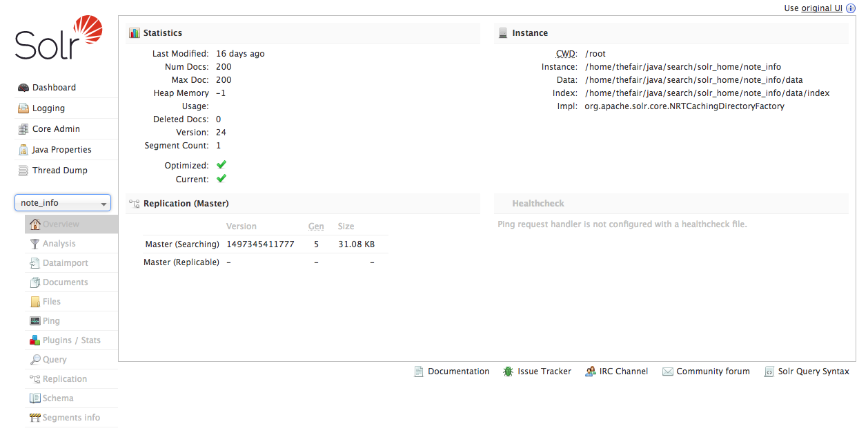
Task: Click the Overview house icon
Action: [34, 224]
